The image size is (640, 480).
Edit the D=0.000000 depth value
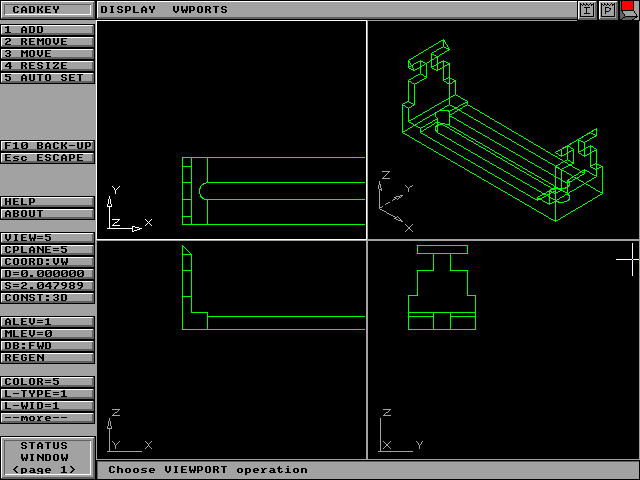tap(48, 273)
